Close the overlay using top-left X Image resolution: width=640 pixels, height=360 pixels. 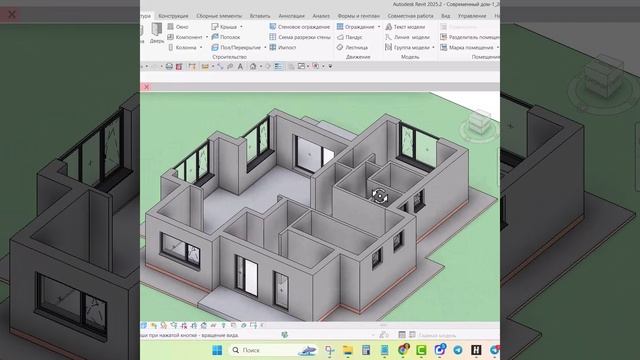12,15
